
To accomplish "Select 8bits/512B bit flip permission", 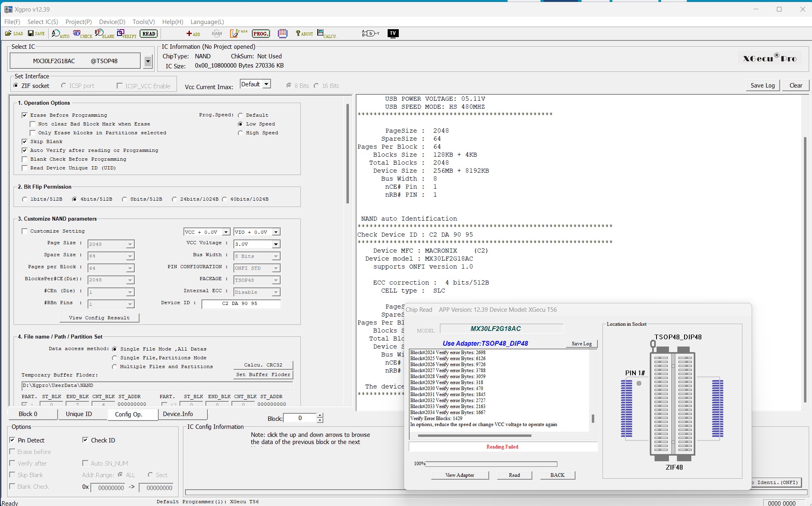I will [125, 199].
